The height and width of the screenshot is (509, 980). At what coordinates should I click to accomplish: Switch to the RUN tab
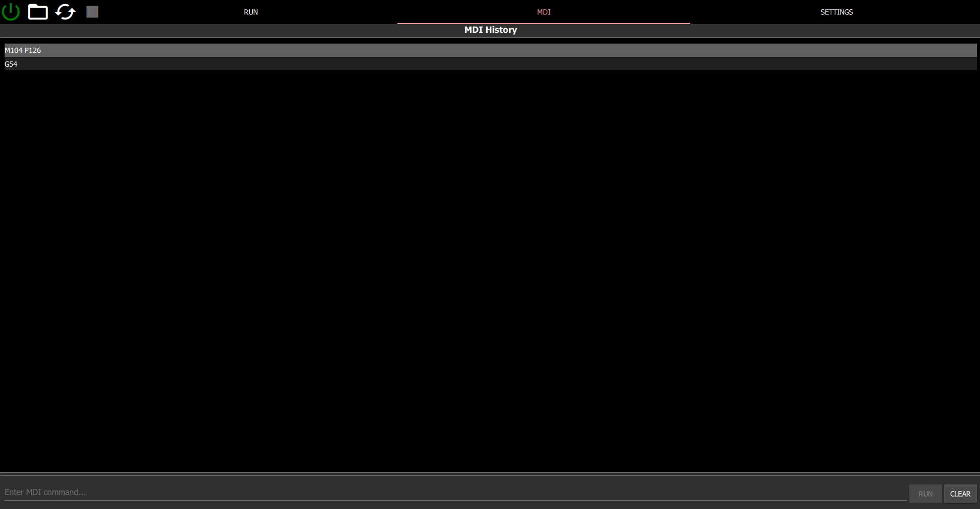251,12
